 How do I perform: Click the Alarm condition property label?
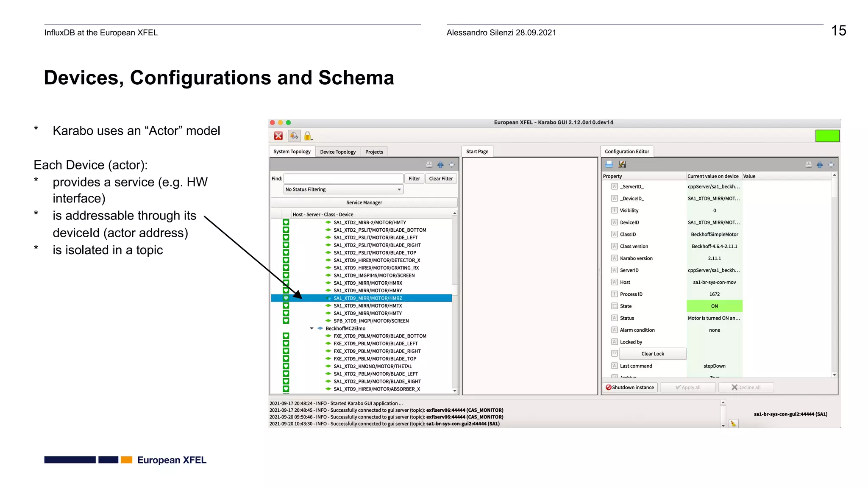coord(637,330)
